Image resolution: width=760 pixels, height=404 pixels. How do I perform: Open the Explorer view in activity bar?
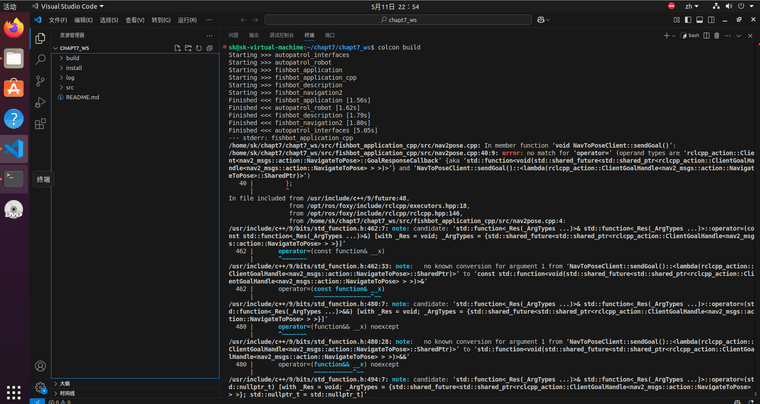point(40,39)
